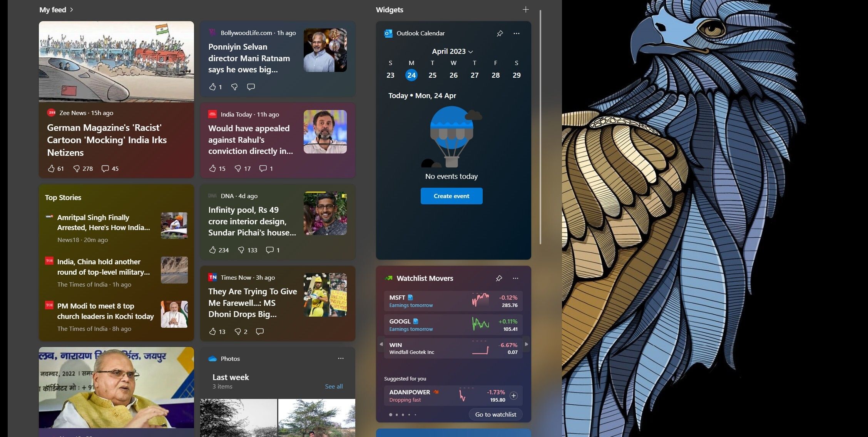Click the Watchlist Movers widget icon
868x437 pixels.
(388, 278)
